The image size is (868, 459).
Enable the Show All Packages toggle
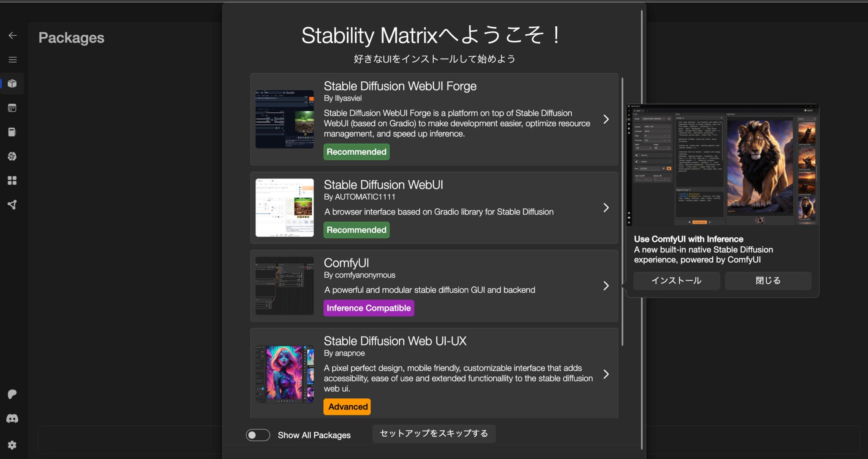(x=258, y=435)
